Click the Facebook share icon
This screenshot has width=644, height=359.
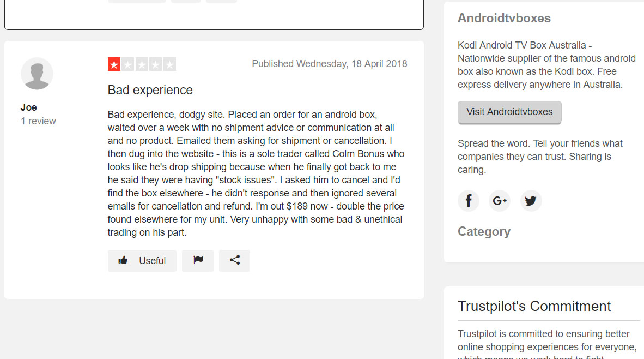[469, 201]
